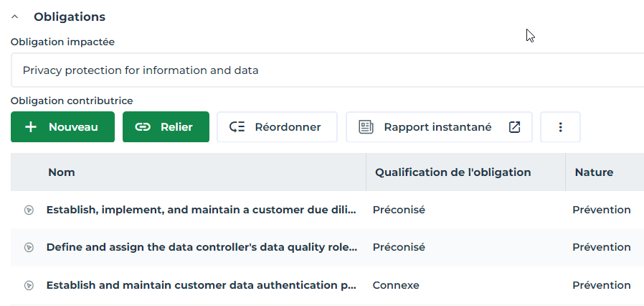Image resolution: width=644 pixels, height=306 pixels.
Task: Click the icon beside the customer data authentication row
Action: (x=29, y=285)
